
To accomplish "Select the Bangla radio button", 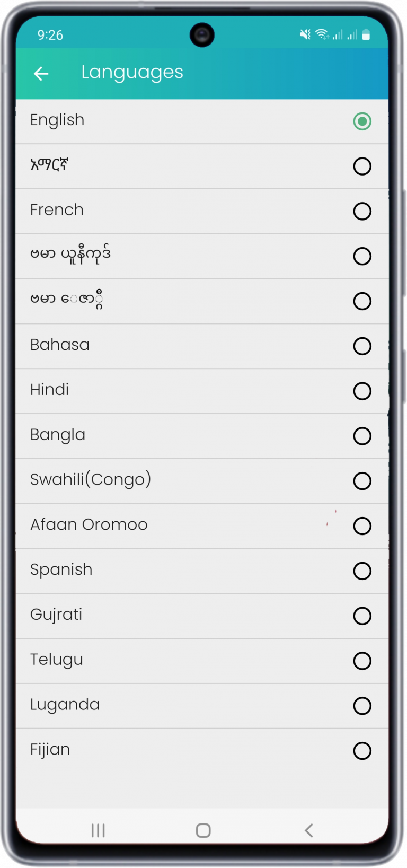I will [362, 436].
